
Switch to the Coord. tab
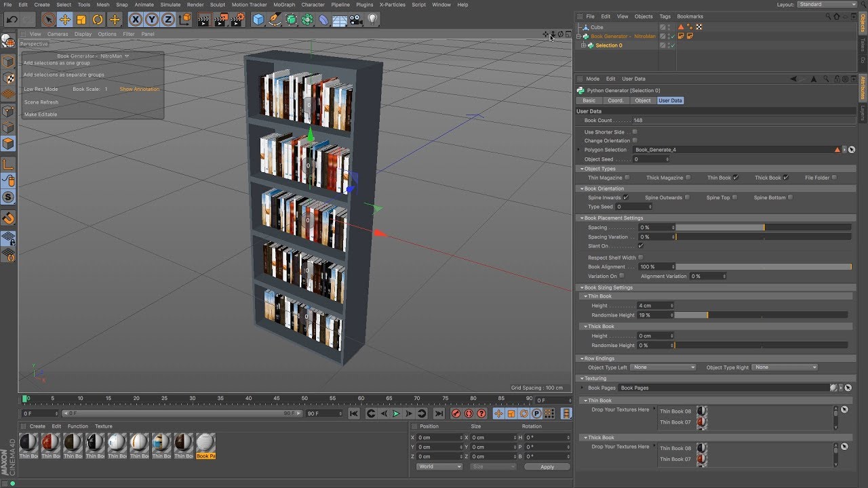point(615,100)
